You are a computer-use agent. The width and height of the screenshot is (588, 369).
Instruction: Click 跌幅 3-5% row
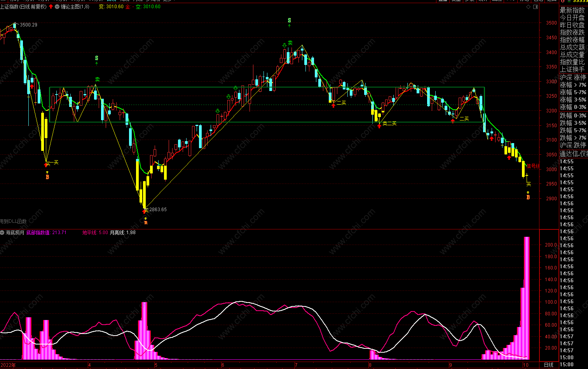coord(573,123)
